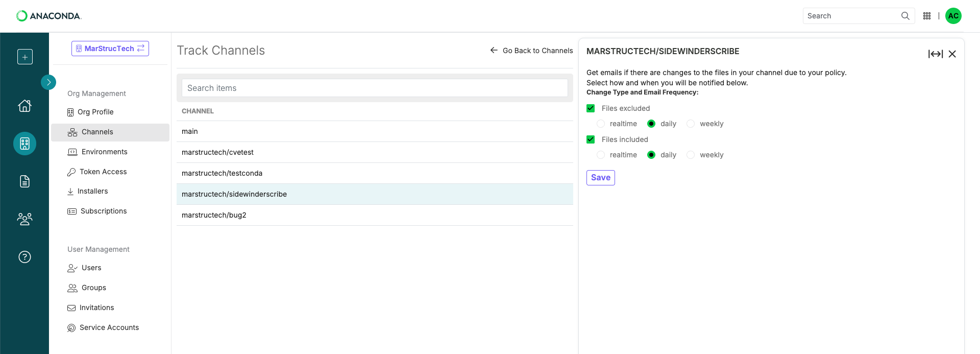
Task: Select marstructech/sidewinderscribe channel row
Action: (375, 194)
